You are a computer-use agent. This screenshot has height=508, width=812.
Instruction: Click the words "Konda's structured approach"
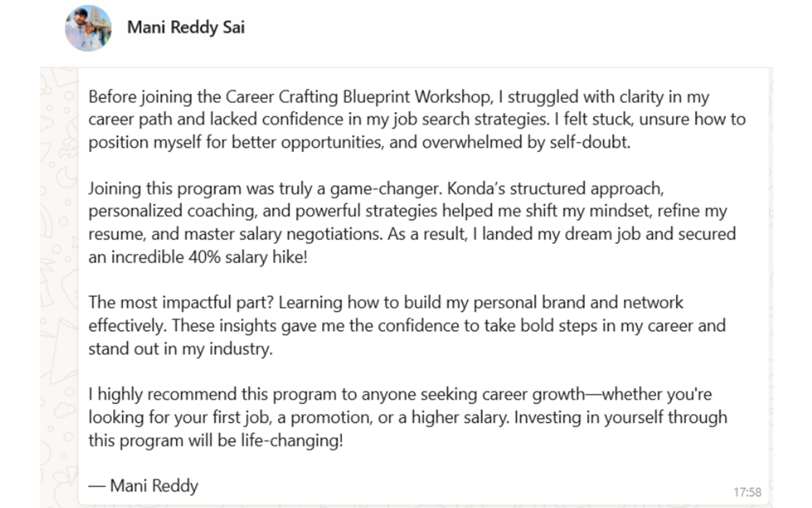(555, 188)
